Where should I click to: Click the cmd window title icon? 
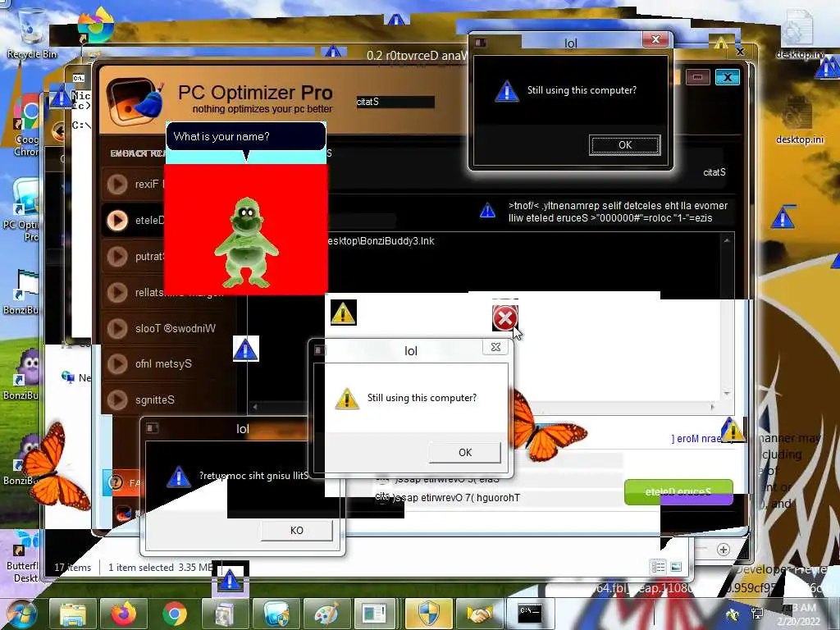tap(79, 78)
